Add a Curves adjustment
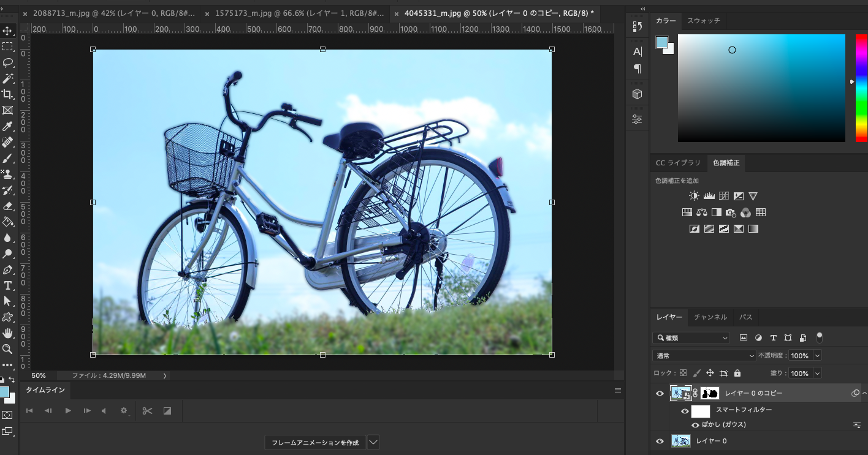 (x=724, y=196)
